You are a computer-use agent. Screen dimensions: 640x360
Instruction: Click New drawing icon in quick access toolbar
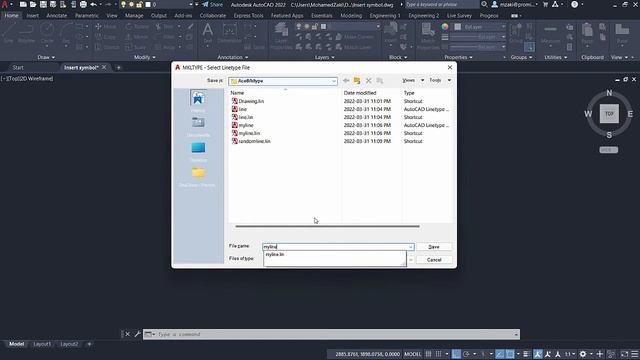[x=23, y=4]
